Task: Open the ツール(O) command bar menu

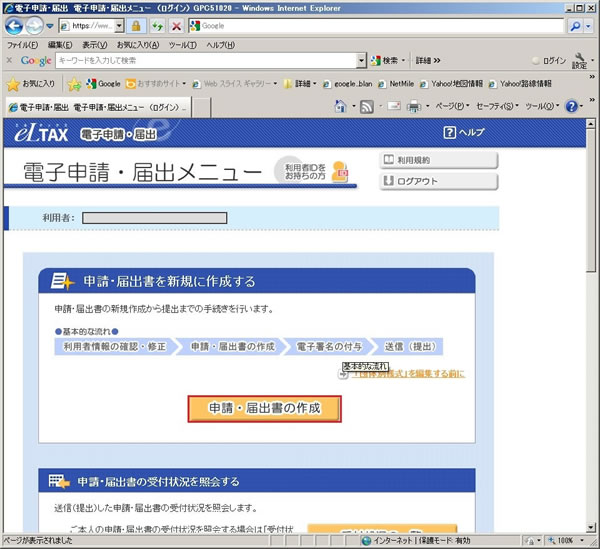Action: click(542, 106)
